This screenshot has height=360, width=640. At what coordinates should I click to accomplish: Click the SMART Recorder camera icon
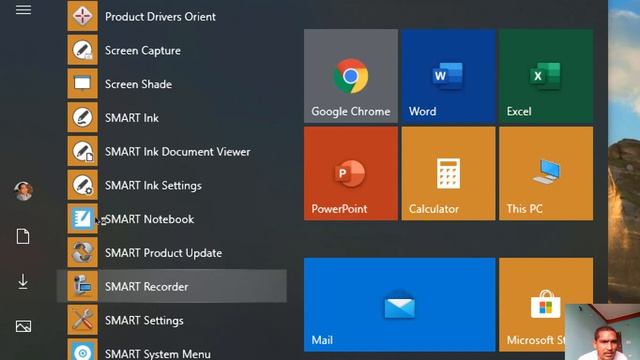click(82, 287)
